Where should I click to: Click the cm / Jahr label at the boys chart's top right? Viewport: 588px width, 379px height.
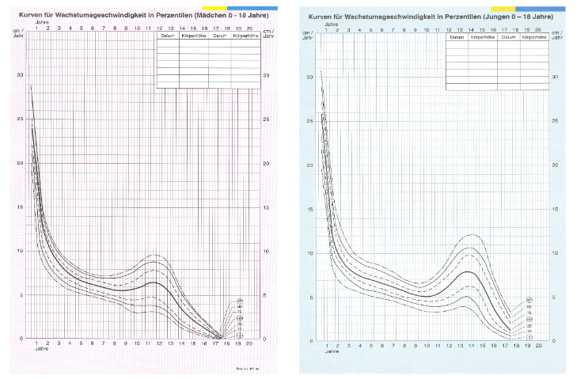[x=558, y=35]
